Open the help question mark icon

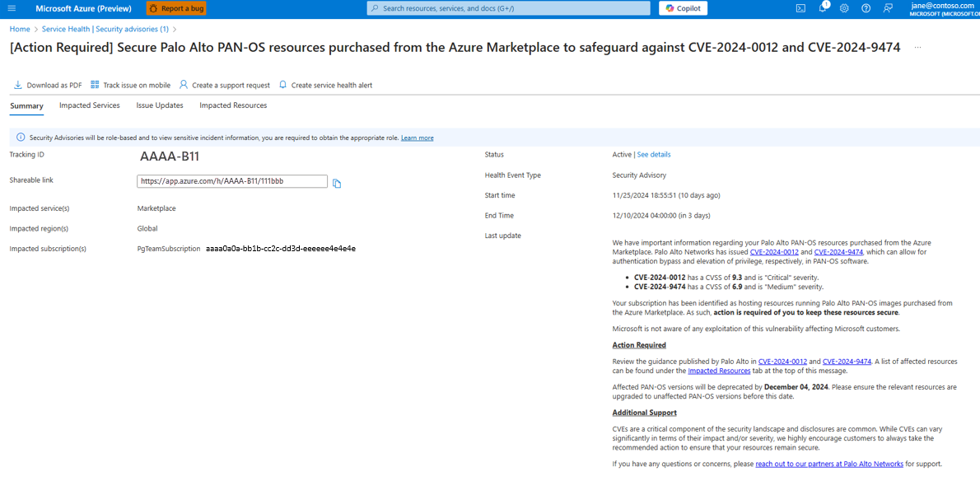point(866,9)
